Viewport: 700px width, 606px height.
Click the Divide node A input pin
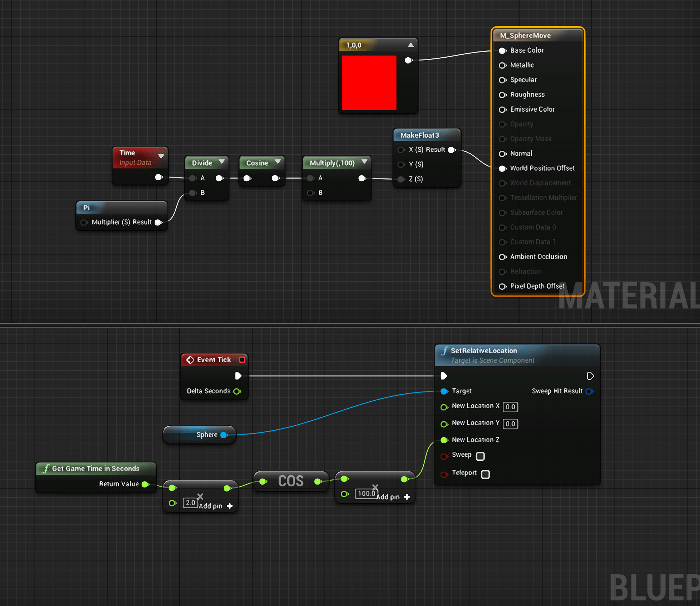pos(193,178)
